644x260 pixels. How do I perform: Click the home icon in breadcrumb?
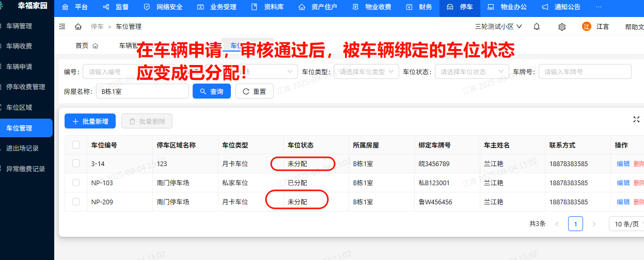(x=78, y=26)
